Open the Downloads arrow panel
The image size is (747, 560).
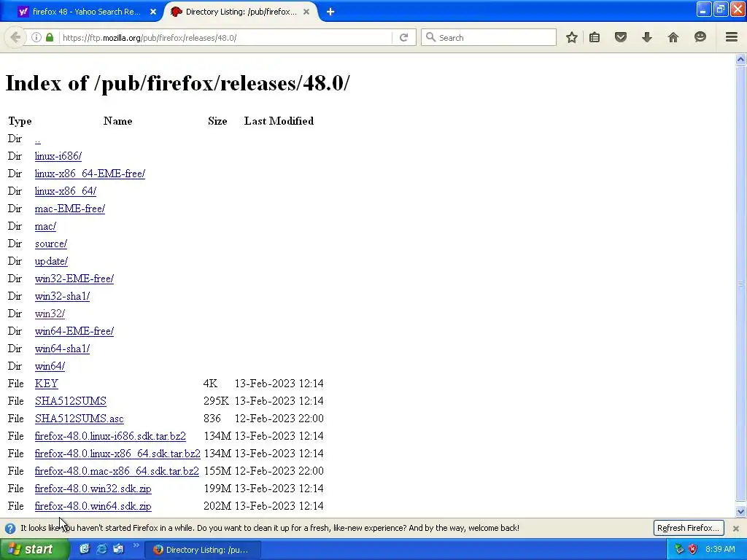tap(646, 37)
